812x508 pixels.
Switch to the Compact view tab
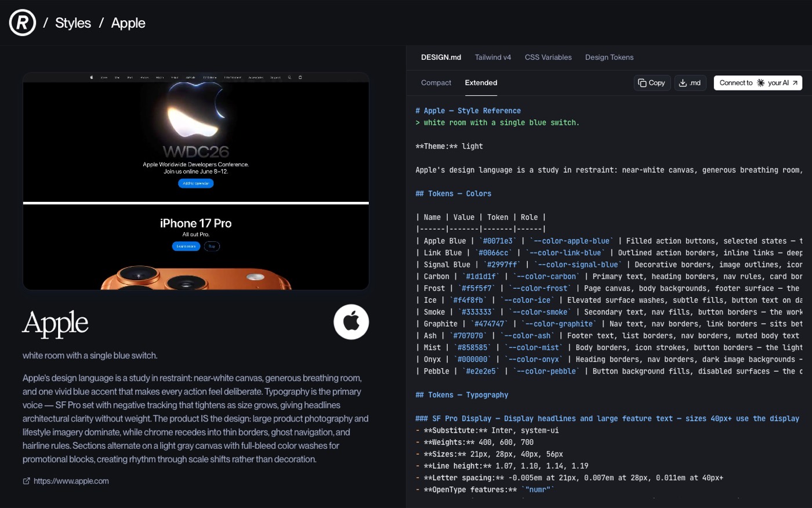point(436,83)
